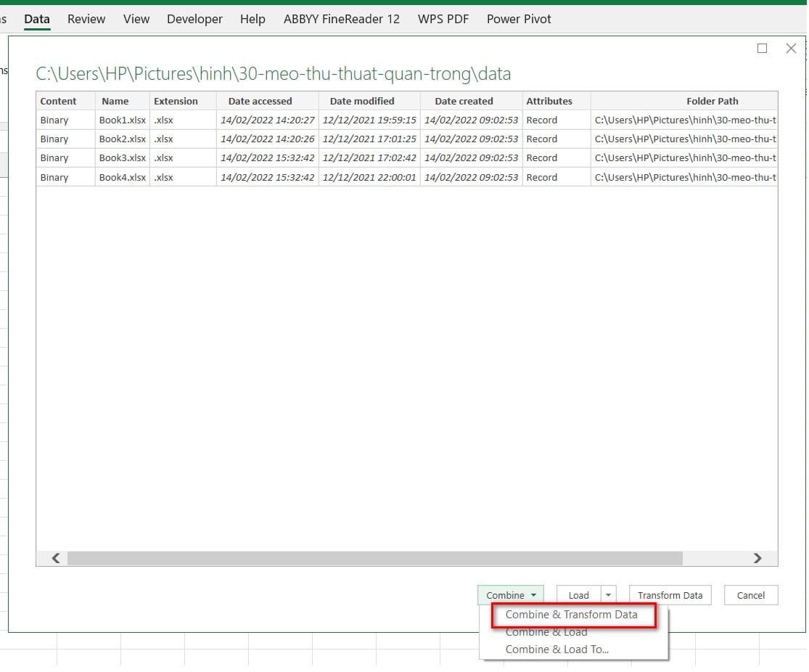Open the Load button dropdown arrow
809x672 pixels.
pos(609,595)
